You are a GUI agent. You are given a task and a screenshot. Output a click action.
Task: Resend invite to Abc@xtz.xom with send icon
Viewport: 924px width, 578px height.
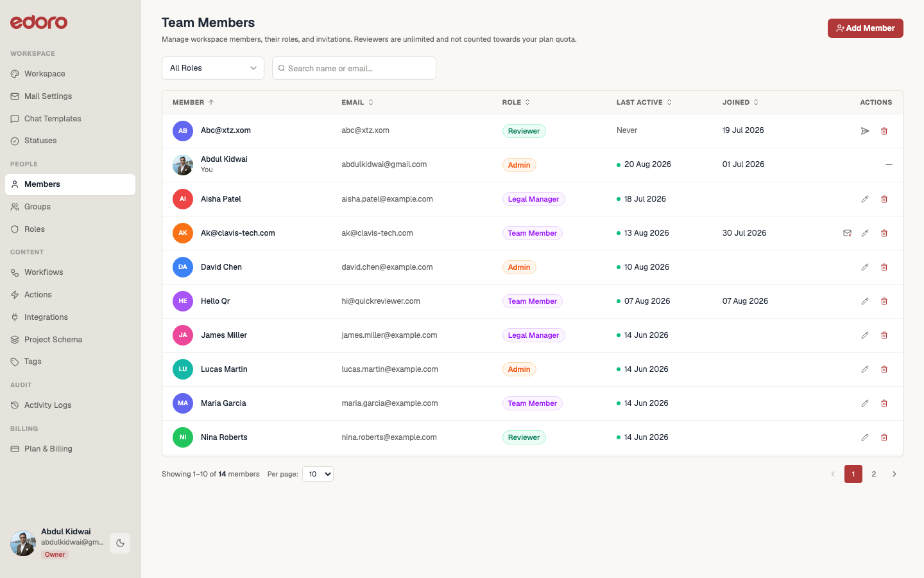pos(865,131)
